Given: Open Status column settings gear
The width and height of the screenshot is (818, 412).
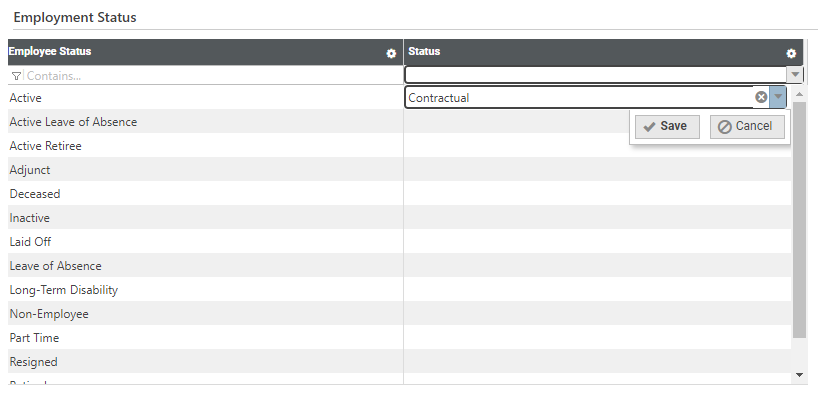Looking at the screenshot, I should [x=791, y=53].
